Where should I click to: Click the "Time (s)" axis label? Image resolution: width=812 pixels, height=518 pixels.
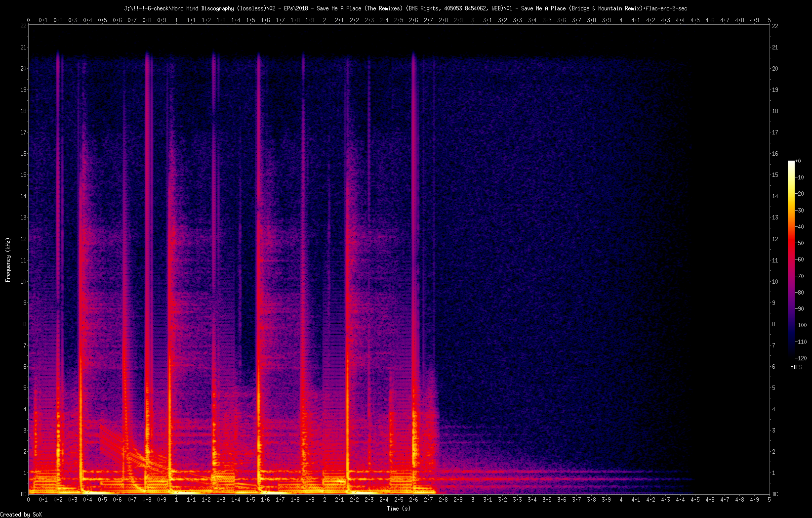pos(399,509)
